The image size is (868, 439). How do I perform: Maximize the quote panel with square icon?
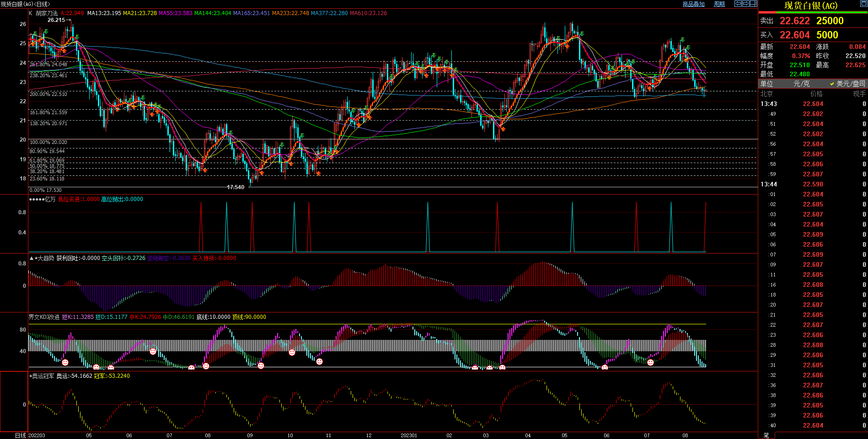click(863, 4)
